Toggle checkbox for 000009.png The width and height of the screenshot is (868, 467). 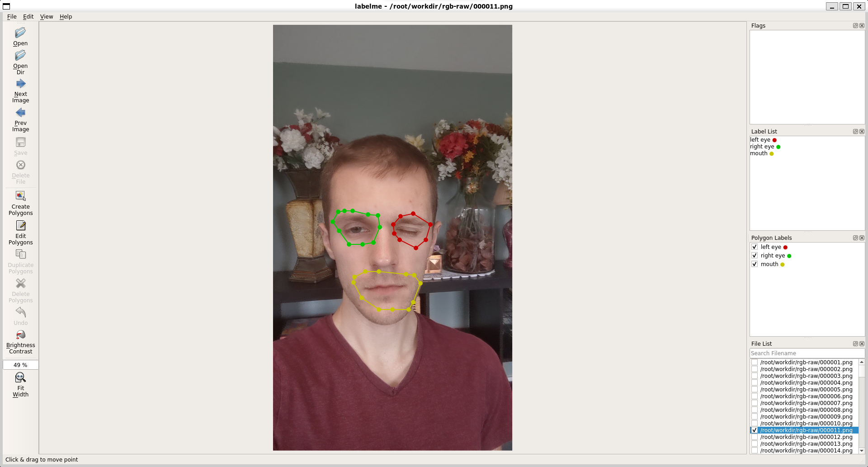(x=755, y=417)
